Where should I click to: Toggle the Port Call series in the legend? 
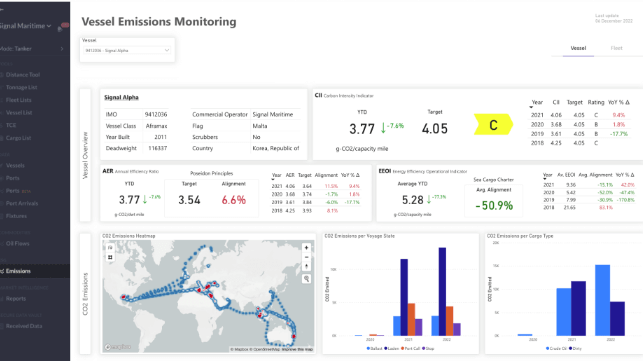point(410,349)
